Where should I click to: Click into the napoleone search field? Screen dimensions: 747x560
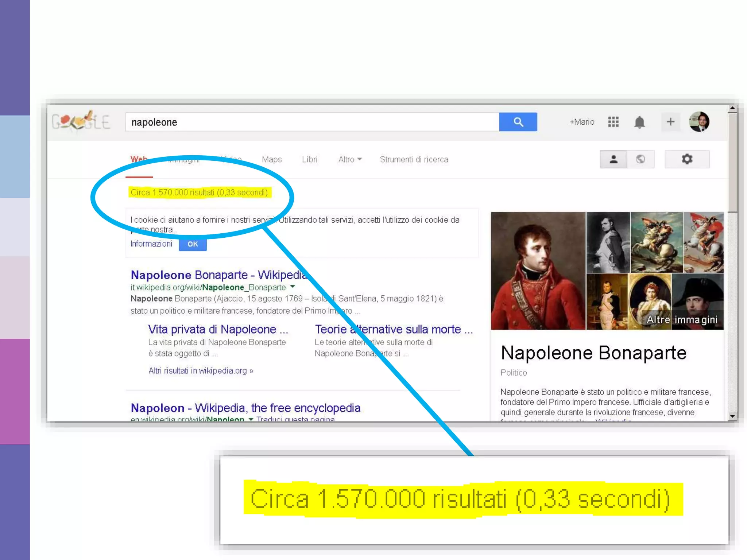[312, 122]
